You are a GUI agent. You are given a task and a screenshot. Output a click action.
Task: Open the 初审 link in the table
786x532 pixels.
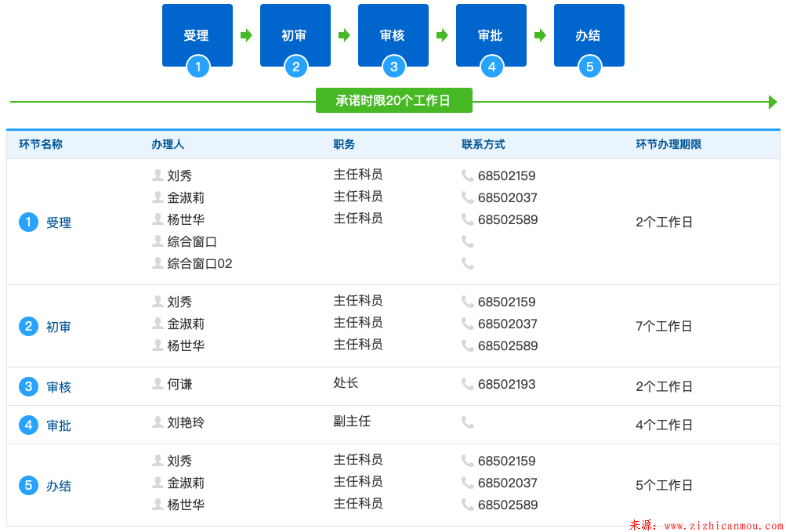59,327
